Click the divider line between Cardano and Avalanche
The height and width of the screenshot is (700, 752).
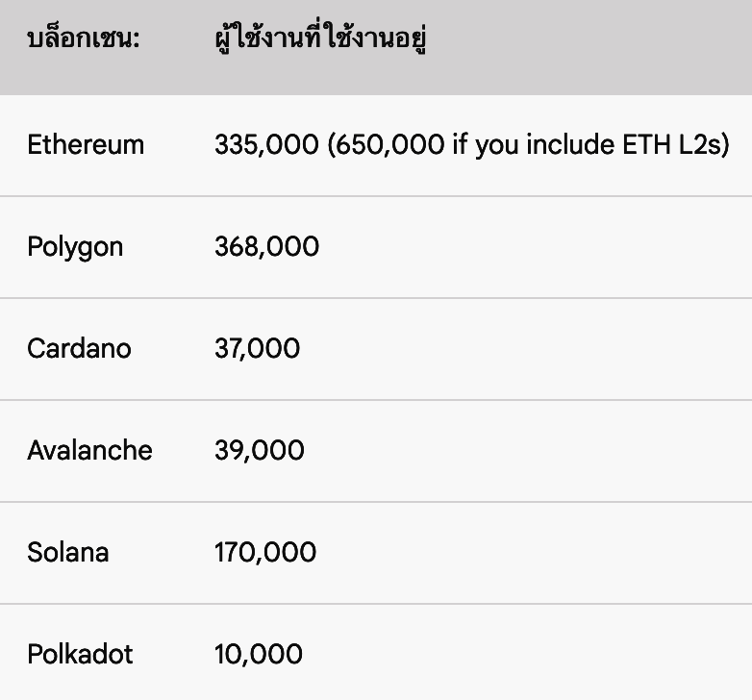click(376, 400)
